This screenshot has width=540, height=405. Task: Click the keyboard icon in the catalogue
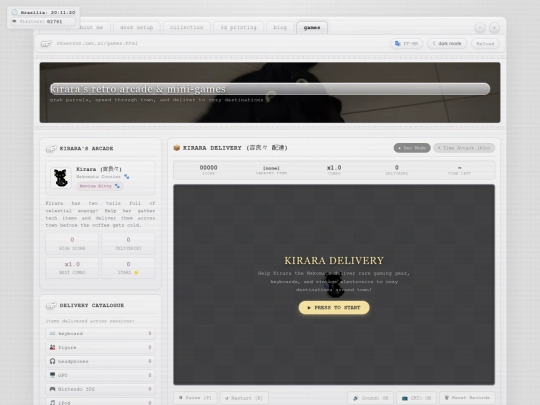pos(52,333)
